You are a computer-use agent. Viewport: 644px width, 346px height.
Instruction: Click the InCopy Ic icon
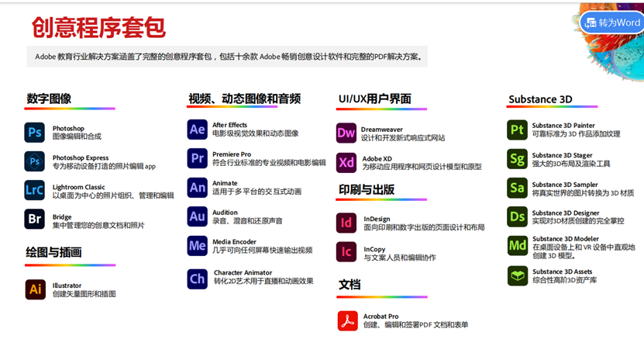[346, 252]
